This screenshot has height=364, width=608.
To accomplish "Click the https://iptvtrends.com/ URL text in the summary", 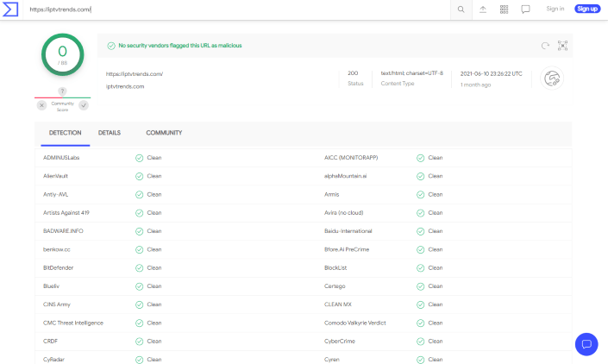I will pos(135,73).
